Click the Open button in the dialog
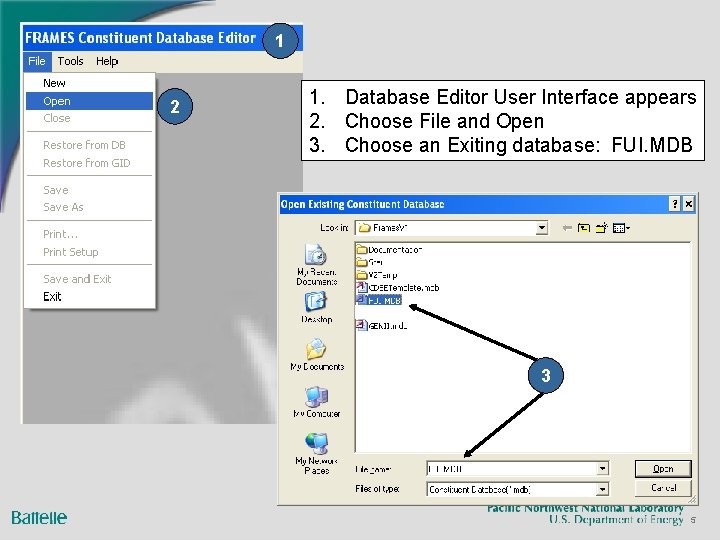 pos(663,469)
